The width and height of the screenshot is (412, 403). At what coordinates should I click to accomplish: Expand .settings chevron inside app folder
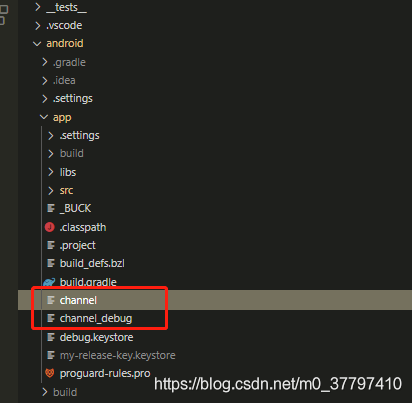tap(51, 136)
